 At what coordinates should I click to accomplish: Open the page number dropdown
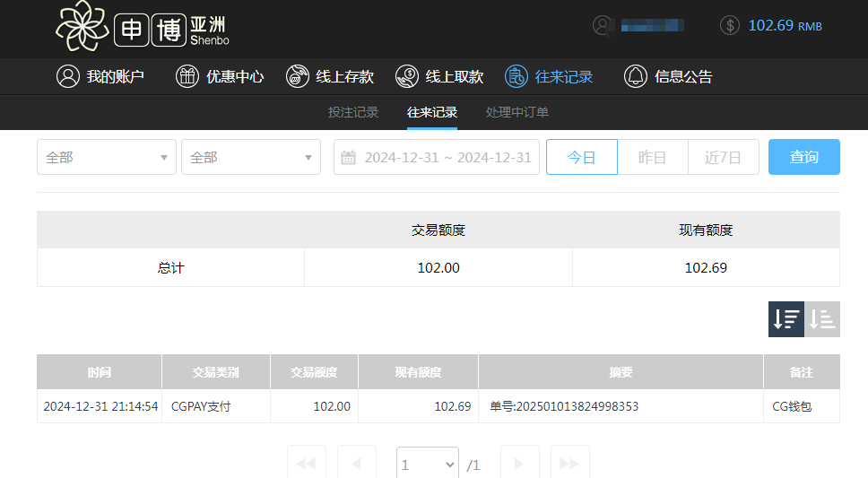point(428,465)
